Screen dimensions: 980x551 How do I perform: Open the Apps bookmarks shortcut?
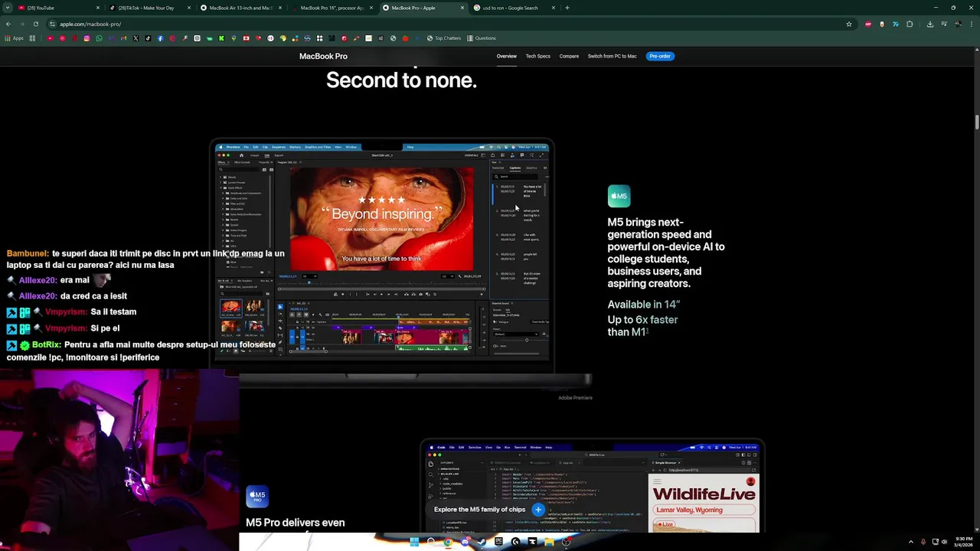[x=14, y=38]
